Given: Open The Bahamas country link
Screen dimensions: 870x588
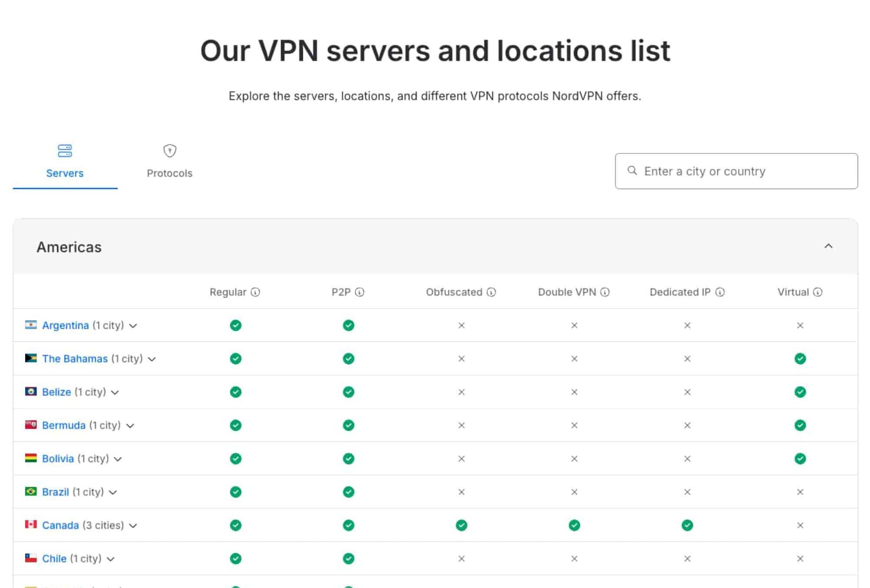Looking at the screenshot, I should click(x=75, y=359).
